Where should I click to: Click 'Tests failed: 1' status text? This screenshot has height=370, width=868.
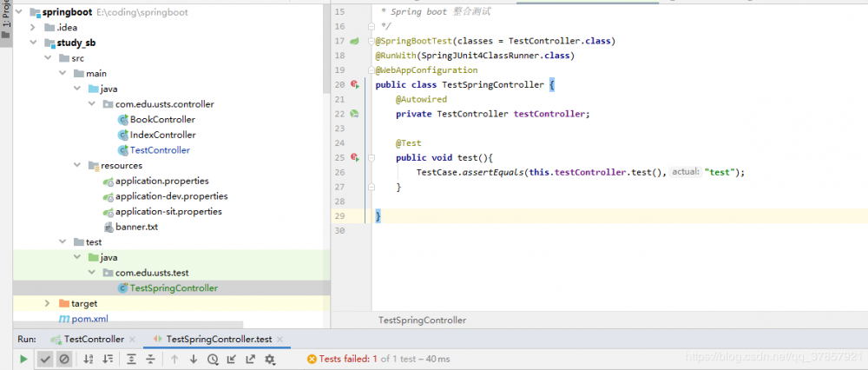point(348,359)
